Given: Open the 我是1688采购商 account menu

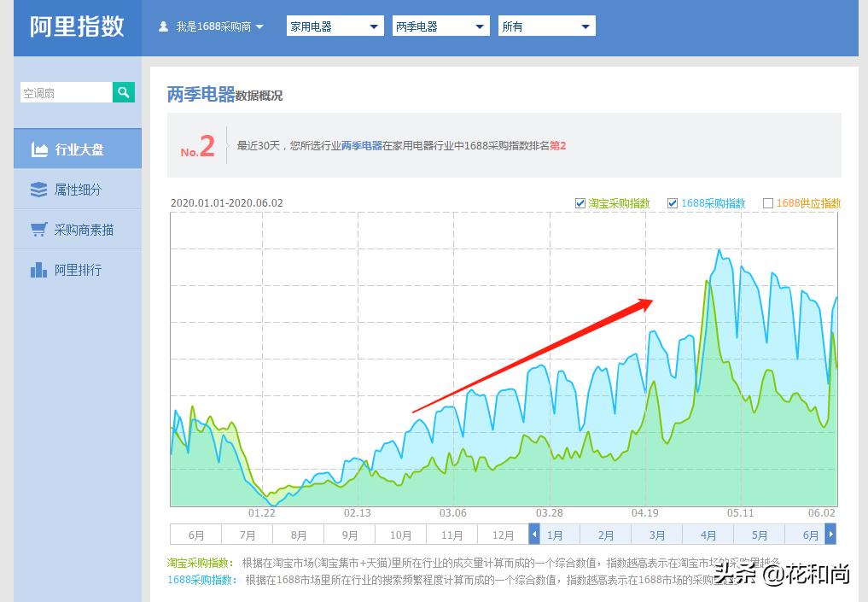Looking at the screenshot, I should (212, 26).
